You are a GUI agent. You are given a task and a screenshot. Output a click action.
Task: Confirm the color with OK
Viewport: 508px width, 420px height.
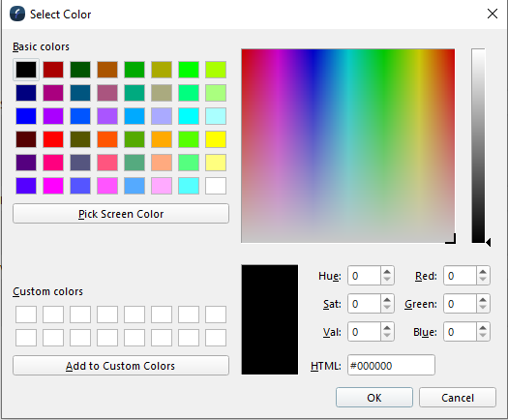tap(374, 398)
